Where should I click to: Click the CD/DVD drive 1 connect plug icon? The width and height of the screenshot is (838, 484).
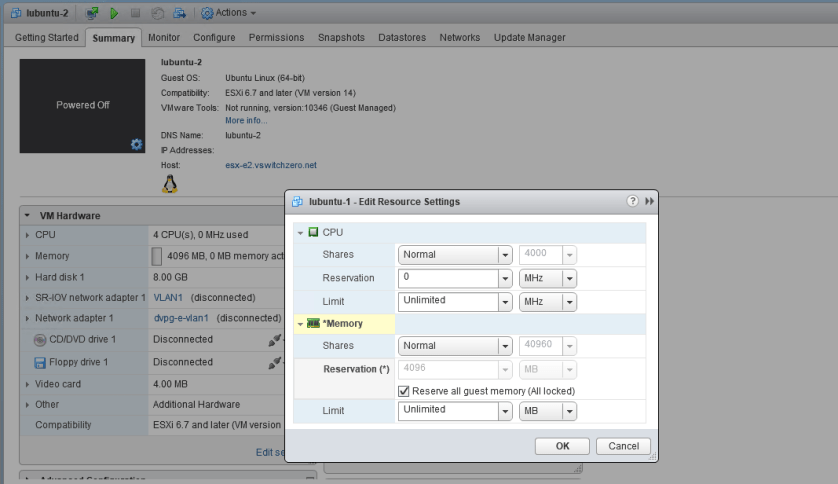pyautogui.click(x=274, y=340)
